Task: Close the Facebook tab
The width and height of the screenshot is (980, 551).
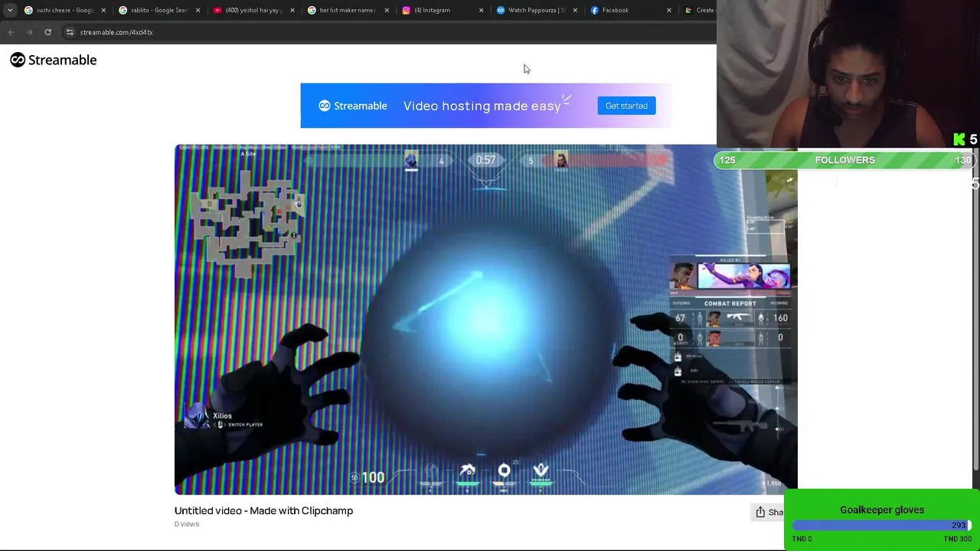Action: pos(669,10)
